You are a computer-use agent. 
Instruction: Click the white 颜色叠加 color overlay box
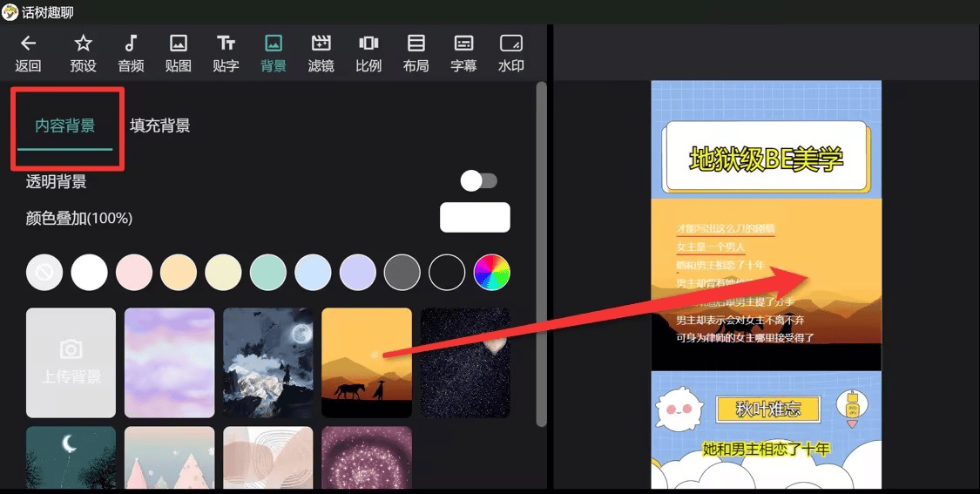tap(475, 217)
